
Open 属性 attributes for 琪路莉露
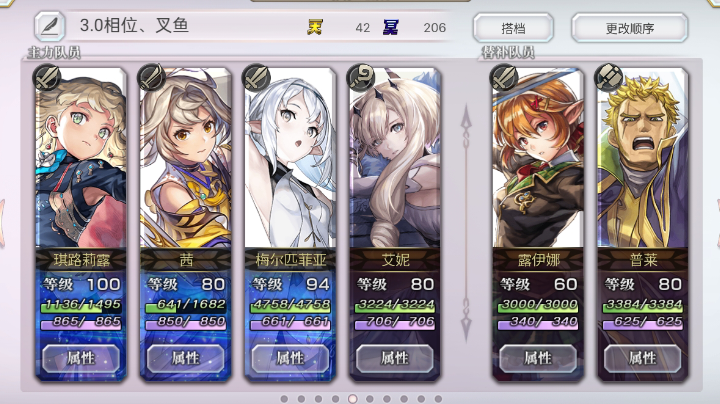point(81,358)
